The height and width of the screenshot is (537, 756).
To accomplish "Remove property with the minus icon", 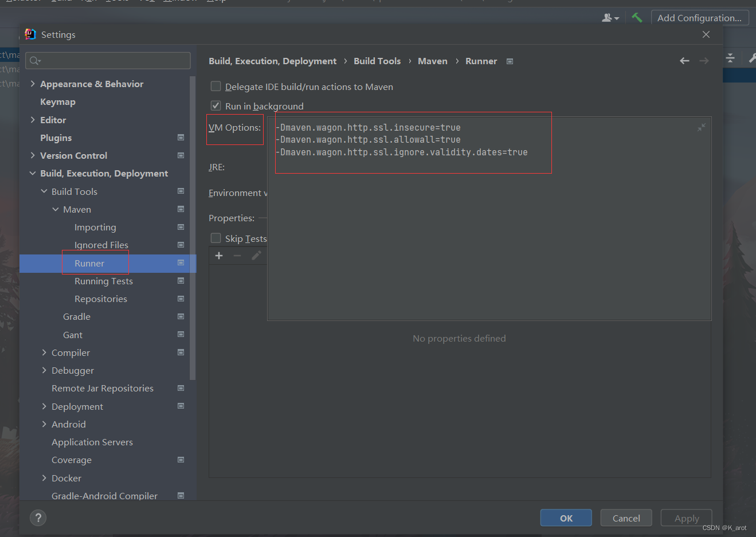I will [237, 255].
